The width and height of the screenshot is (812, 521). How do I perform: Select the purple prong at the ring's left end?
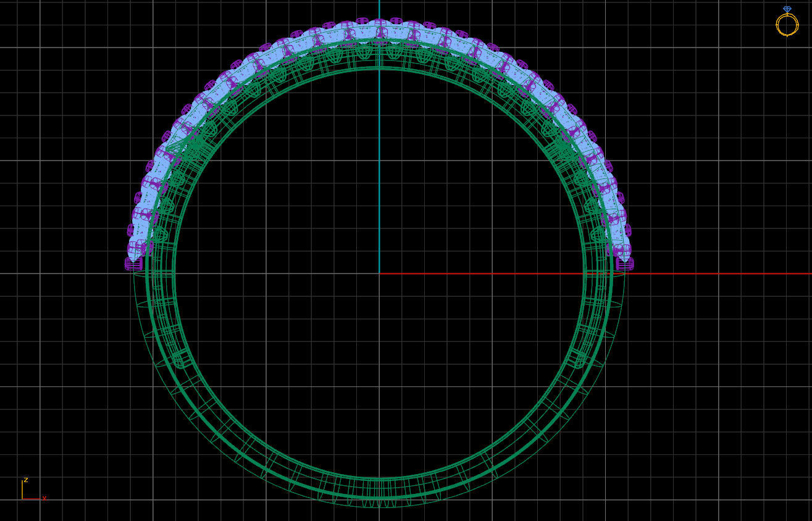tap(133, 264)
